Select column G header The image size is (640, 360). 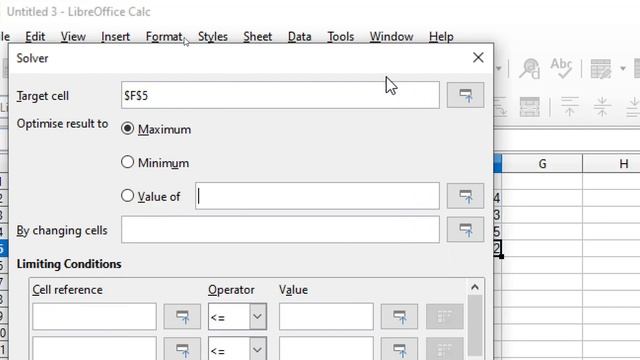pos(542,164)
